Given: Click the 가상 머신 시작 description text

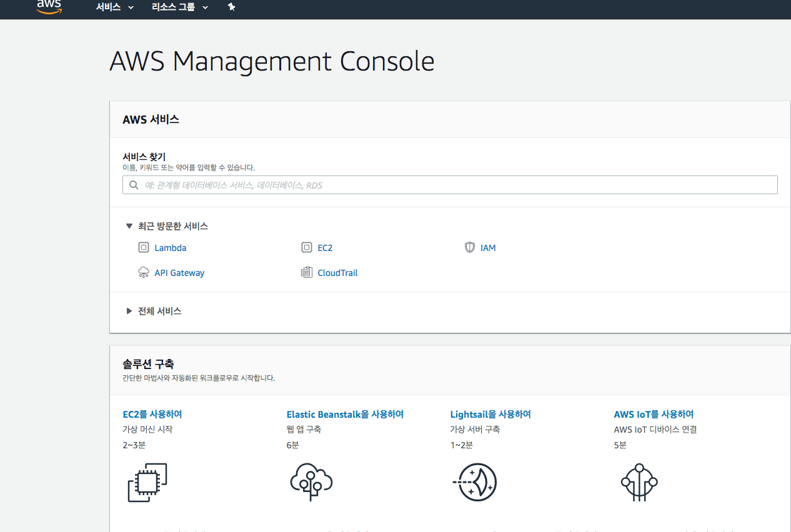Looking at the screenshot, I should coord(147,430).
